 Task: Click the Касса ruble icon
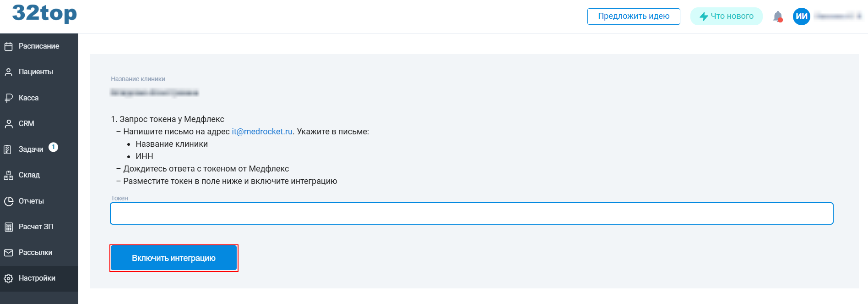(x=8, y=98)
